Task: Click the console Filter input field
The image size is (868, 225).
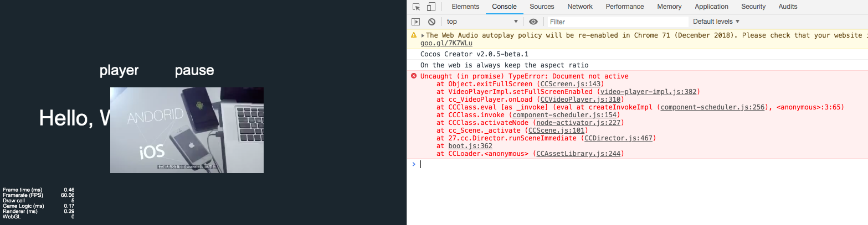Action: click(618, 22)
